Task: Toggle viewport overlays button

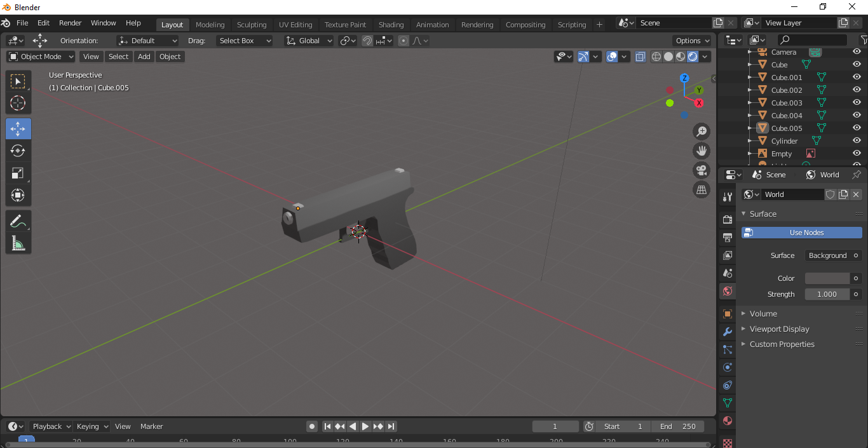Action: [x=612, y=57]
